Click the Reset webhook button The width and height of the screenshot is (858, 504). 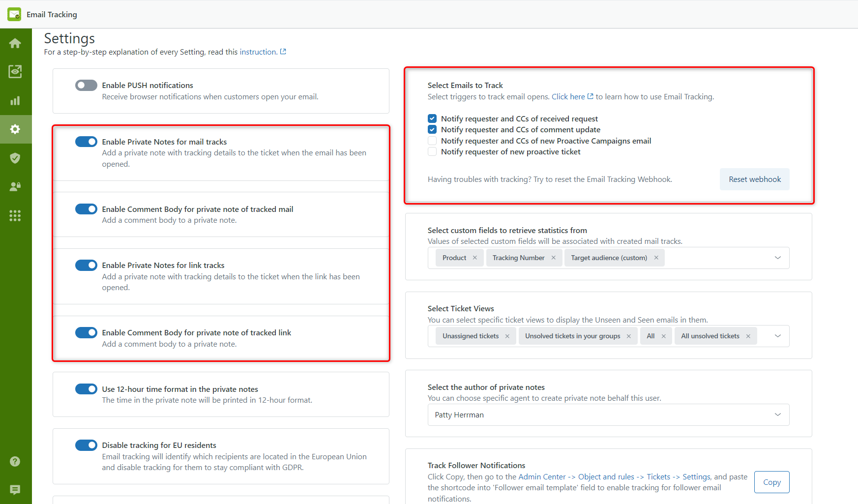tap(754, 179)
